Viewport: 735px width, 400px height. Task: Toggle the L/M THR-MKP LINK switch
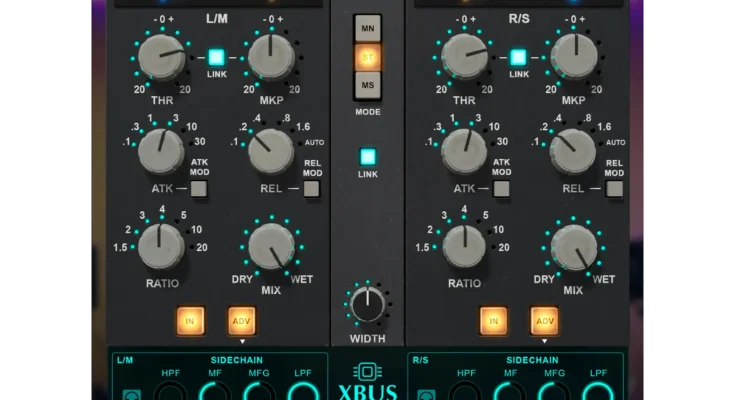pos(217,58)
